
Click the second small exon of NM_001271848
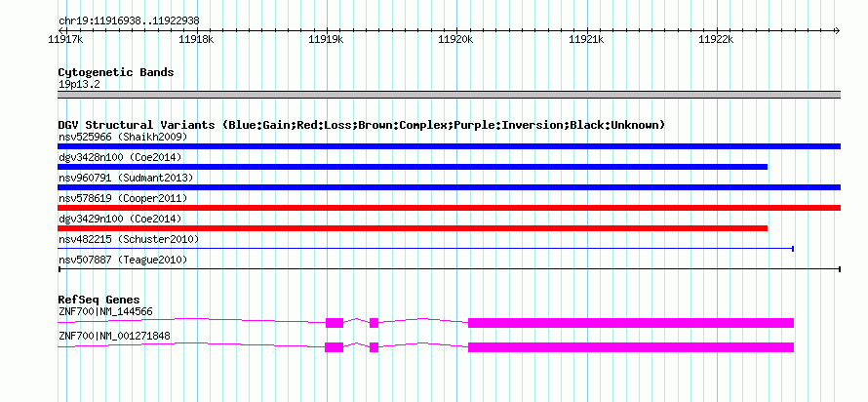[x=374, y=347]
